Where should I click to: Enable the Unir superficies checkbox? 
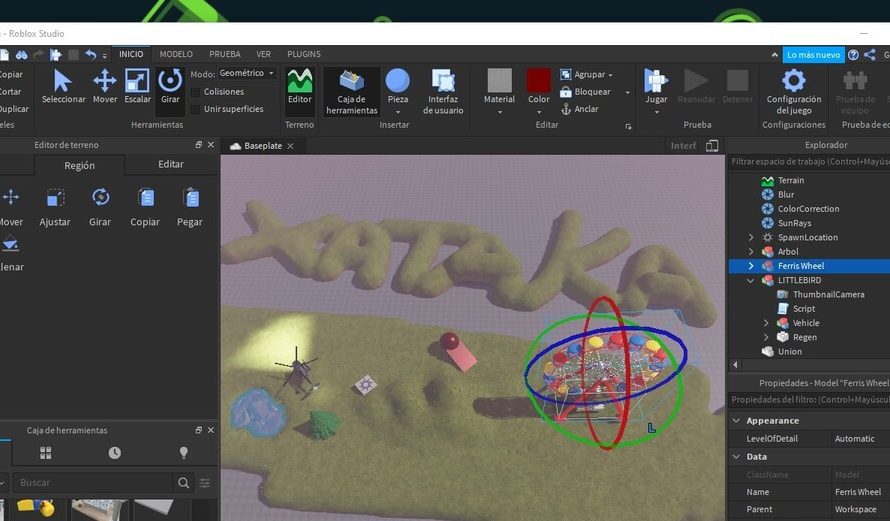coord(195,109)
